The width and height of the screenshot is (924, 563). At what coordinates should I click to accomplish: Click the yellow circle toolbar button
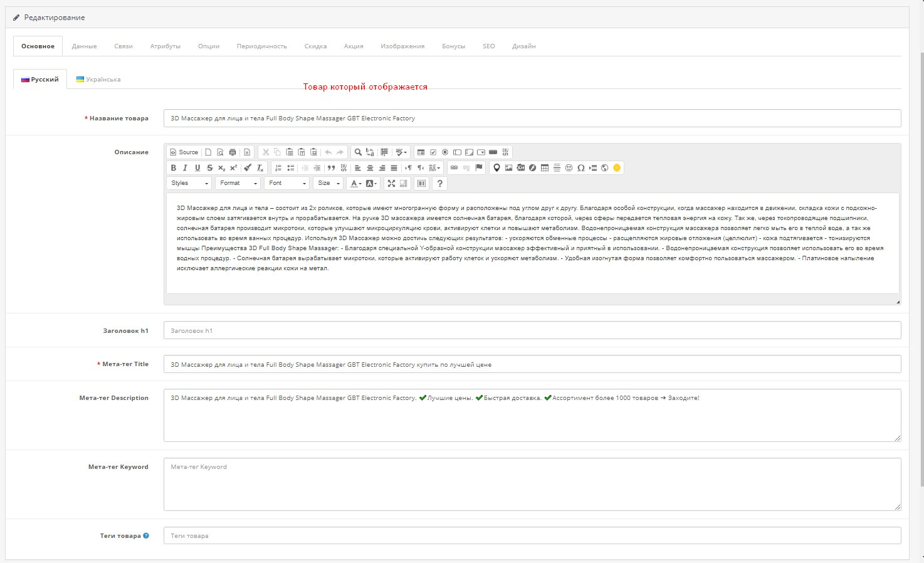[617, 168]
